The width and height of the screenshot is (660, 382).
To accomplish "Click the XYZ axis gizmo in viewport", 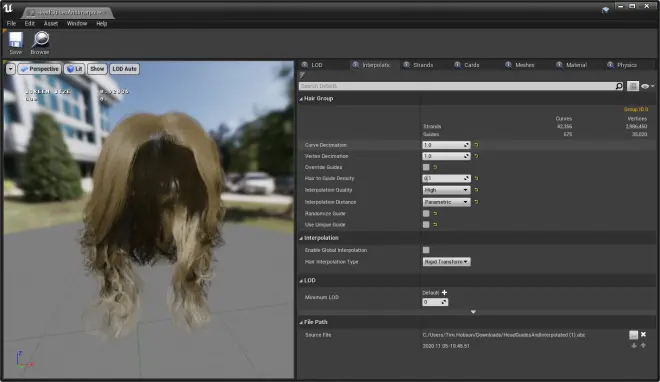I will (x=23, y=360).
